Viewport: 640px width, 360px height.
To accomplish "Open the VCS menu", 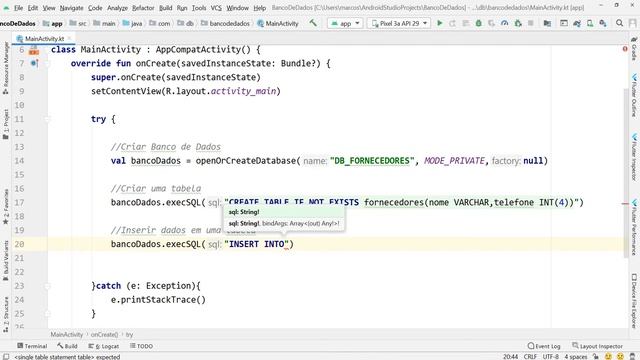I will 216,8.
